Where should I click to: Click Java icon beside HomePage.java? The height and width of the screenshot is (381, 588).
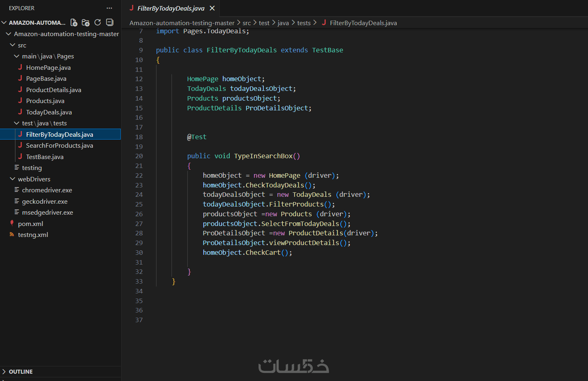coord(20,67)
